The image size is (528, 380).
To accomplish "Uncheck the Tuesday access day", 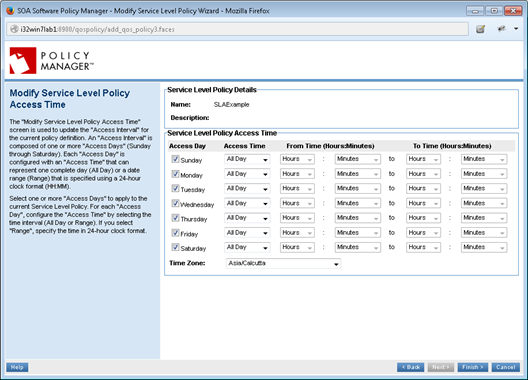I will 175,188.
